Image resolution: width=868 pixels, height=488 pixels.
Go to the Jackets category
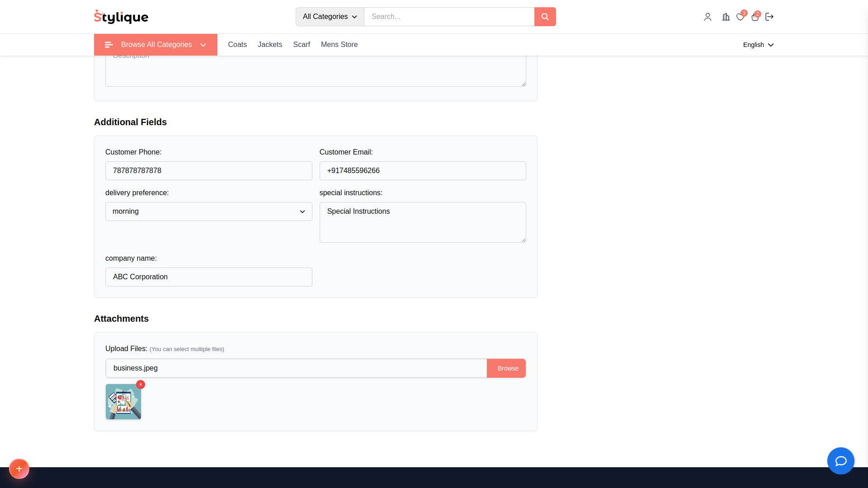coord(270,45)
